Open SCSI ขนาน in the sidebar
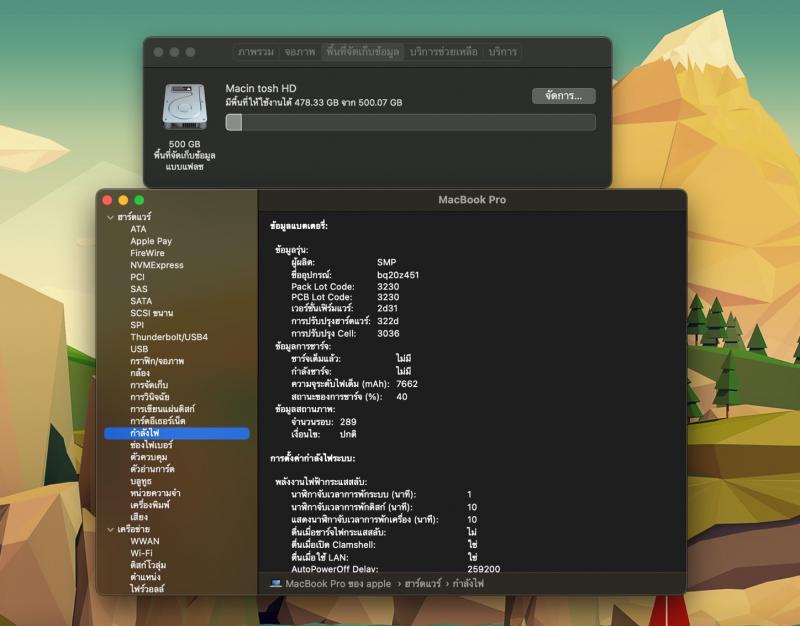800x626 pixels. pyautogui.click(x=152, y=313)
